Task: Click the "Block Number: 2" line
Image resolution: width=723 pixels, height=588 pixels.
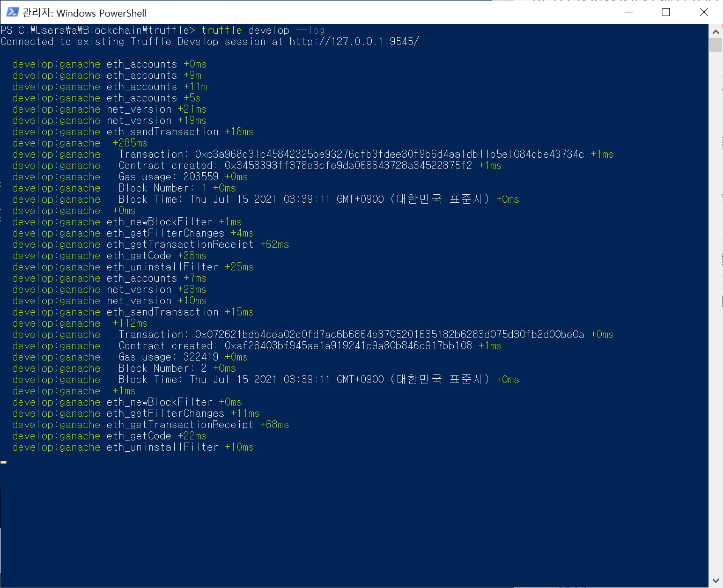Action: click(x=124, y=368)
